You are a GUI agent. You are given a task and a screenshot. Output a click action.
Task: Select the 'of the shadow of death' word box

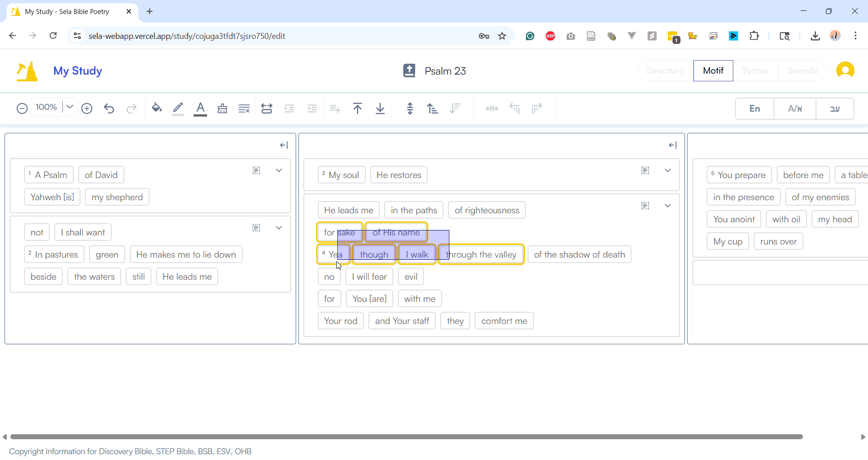(579, 254)
